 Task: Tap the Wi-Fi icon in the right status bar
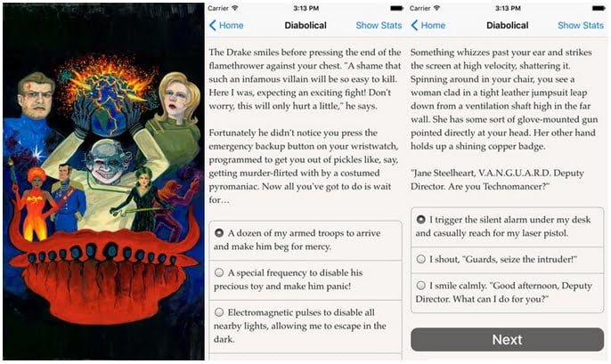tap(436, 8)
